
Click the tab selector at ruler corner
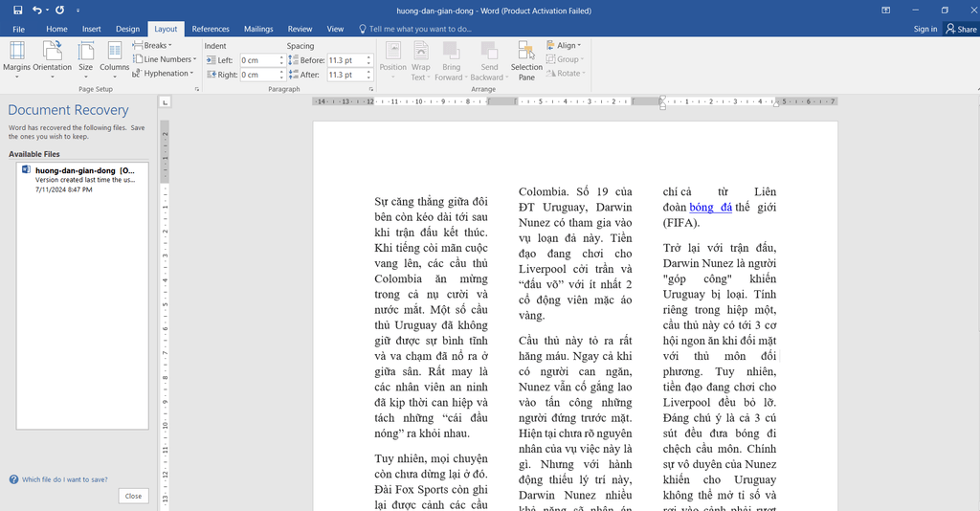[x=165, y=101]
